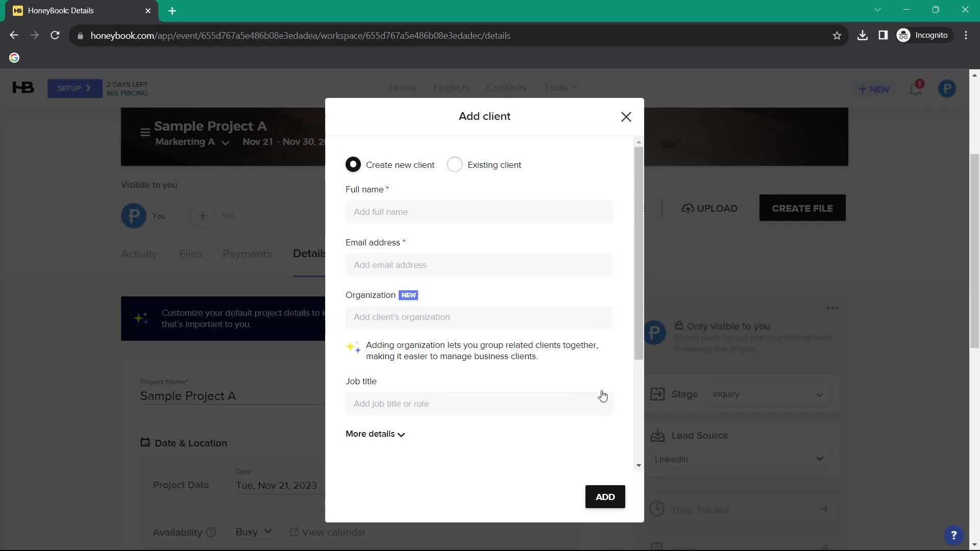Click the Full name input field

(x=479, y=211)
